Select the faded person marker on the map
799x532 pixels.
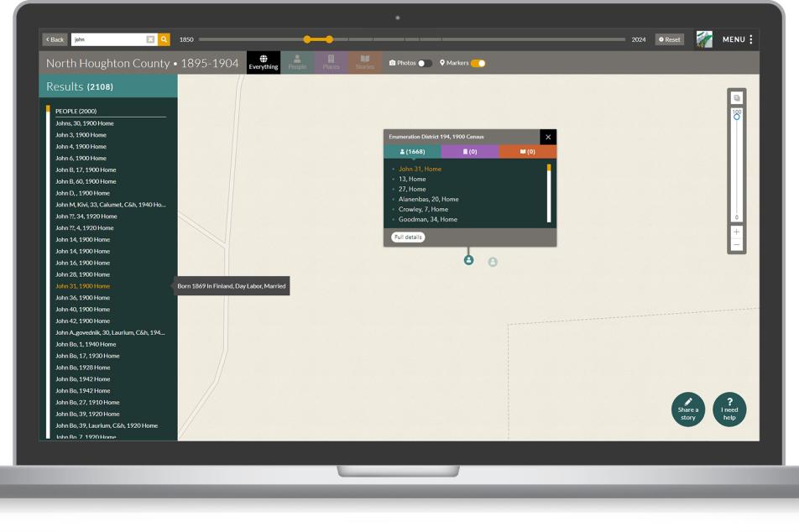point(493,262)
